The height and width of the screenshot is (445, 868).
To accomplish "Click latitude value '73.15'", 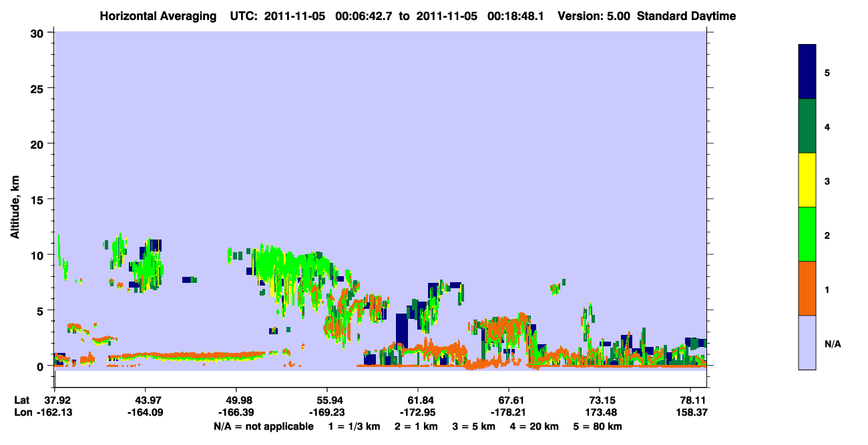I will coord(600,400).
